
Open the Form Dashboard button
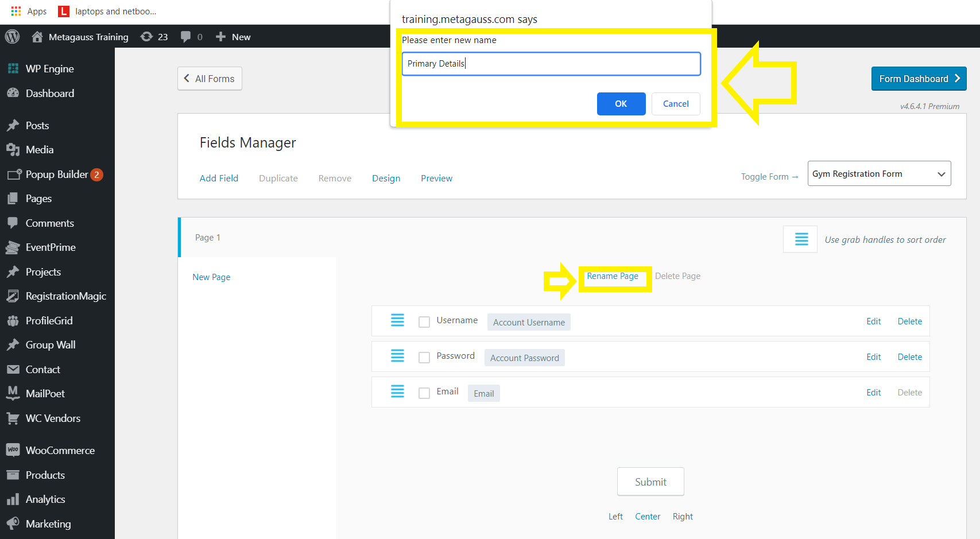918,79
